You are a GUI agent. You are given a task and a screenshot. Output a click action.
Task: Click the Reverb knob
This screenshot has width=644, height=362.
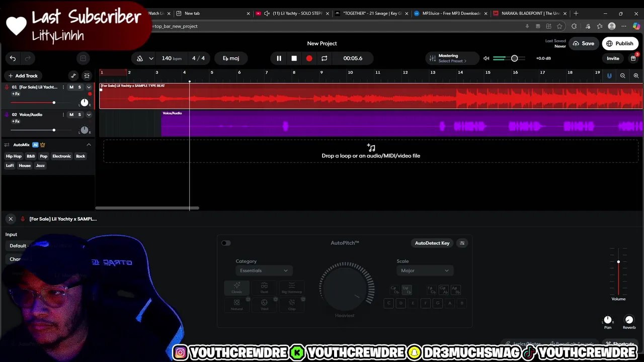[x=629, y=320]
